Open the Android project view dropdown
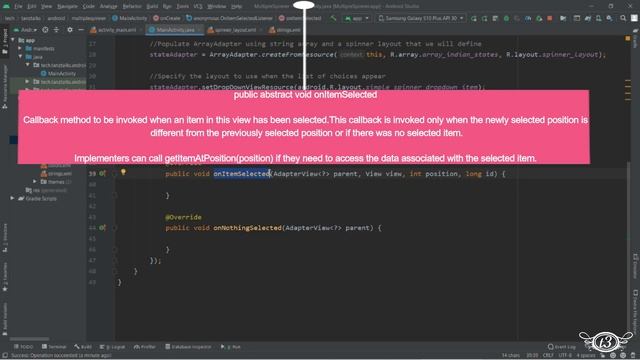Viewport: 640px width, 360px height. (25, 30)
